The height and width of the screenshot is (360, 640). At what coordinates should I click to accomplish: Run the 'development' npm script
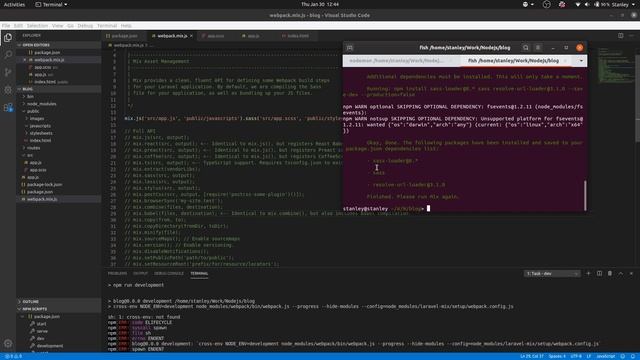(49, 346)
